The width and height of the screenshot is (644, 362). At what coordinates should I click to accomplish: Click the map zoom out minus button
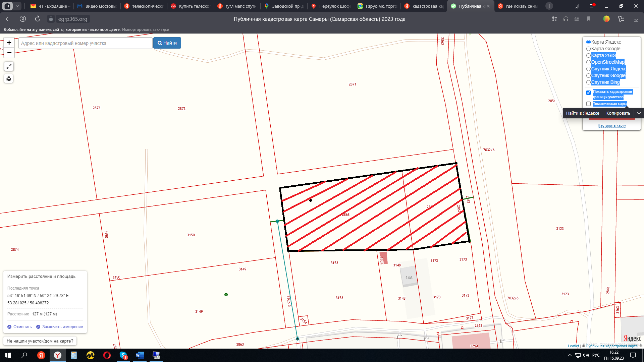9,53
